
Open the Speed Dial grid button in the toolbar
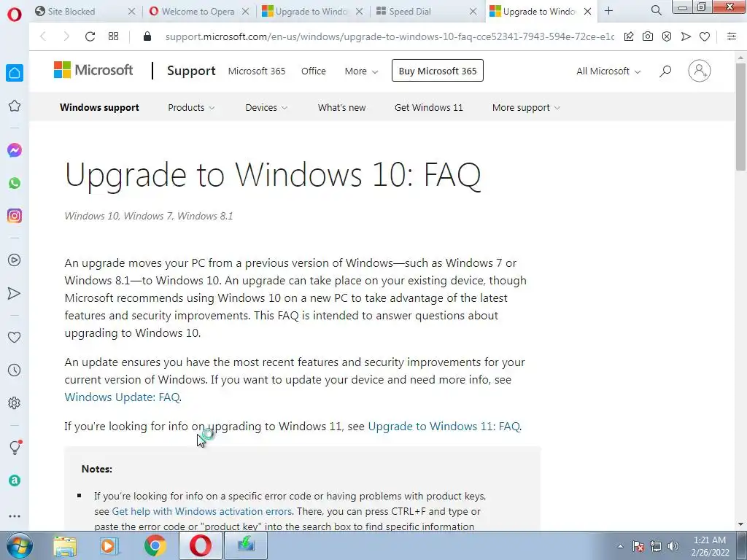113,36
